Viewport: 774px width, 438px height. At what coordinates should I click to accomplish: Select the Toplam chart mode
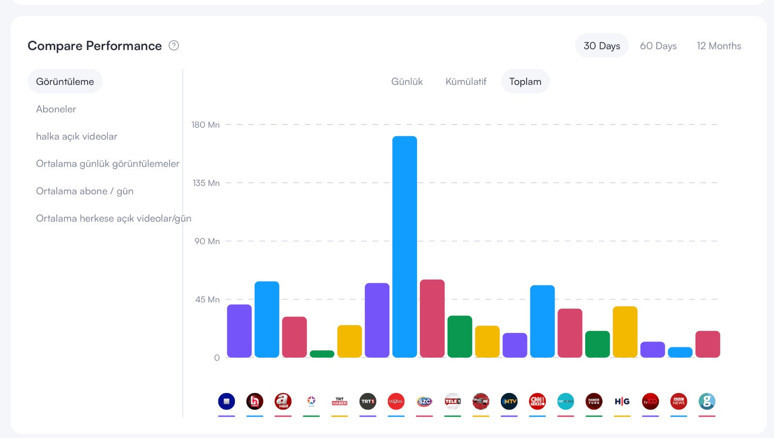pos(525,82)
